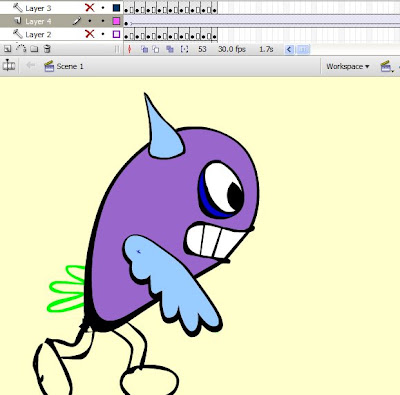Open Modify Onion Markers menu
The width and height of the screenshot is (400, 395).
184,49
